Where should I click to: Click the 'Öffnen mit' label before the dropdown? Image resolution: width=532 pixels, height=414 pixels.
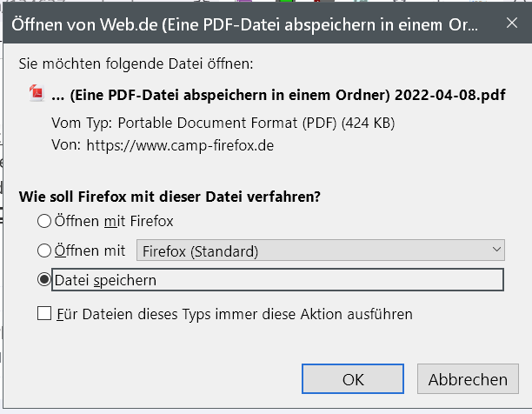click(x=90, y=250)
